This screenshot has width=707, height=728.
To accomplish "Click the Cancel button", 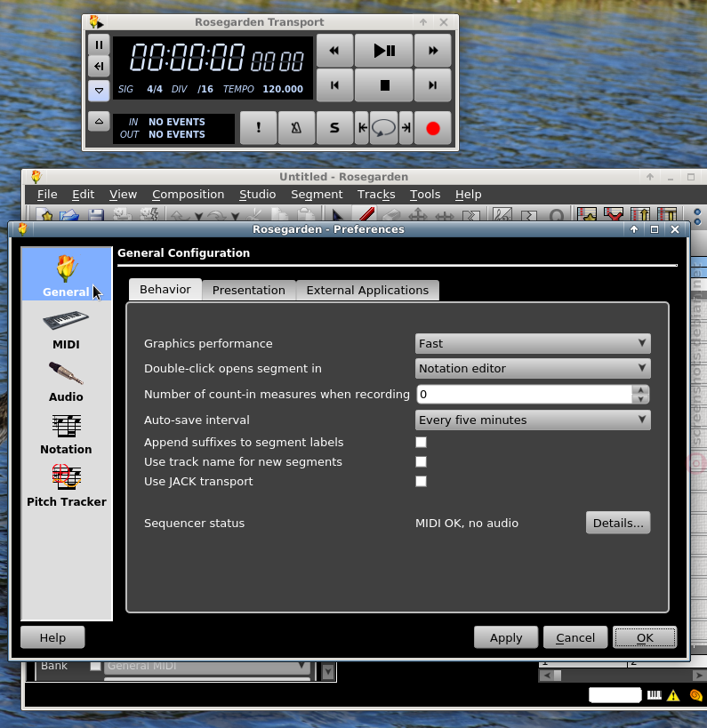I will pos(575,637).
